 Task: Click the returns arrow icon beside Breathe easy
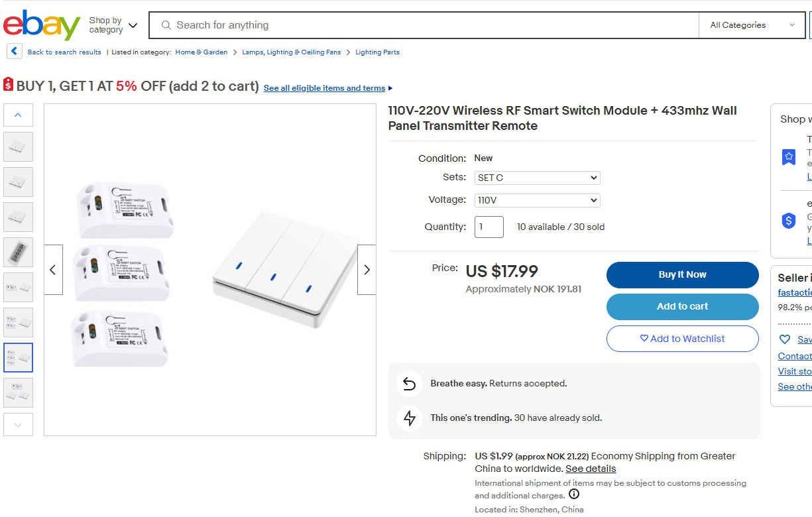409,383
